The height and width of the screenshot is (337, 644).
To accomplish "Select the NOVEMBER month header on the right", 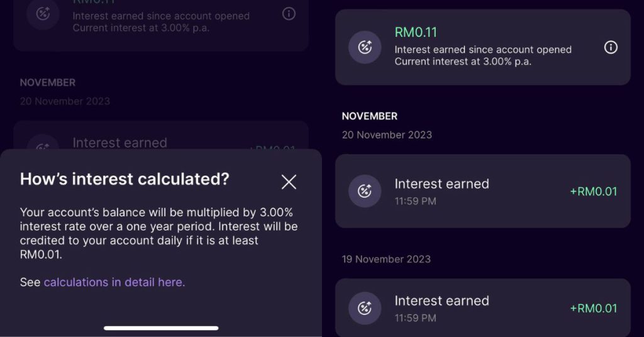I will point(369,116).
